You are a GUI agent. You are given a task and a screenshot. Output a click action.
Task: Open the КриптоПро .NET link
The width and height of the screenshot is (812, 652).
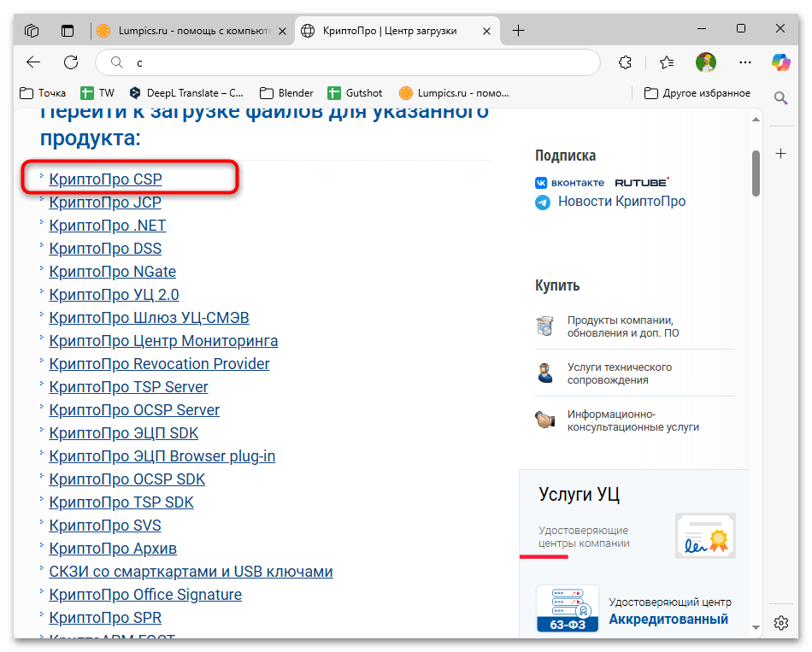click(x=108, y=226)
